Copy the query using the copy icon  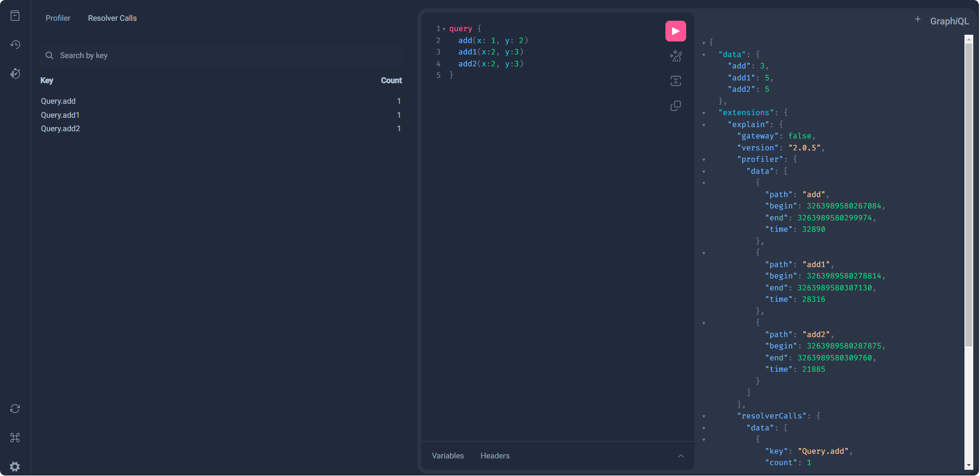click(675, 105)
